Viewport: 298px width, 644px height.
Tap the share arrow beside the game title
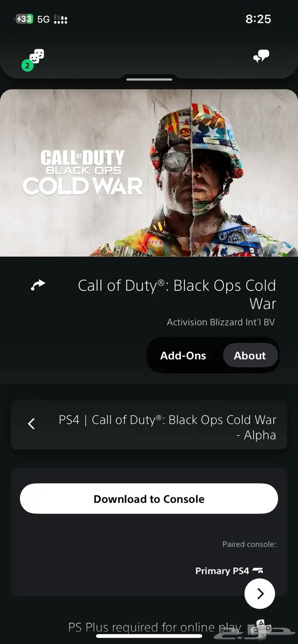[x=38, y=285]
